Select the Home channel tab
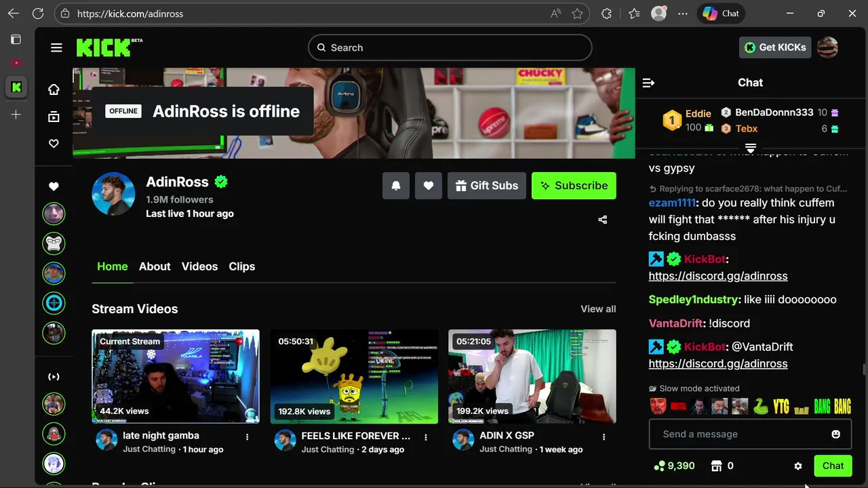The width and height of the screenshot is (868, 488). click(113, 266)
